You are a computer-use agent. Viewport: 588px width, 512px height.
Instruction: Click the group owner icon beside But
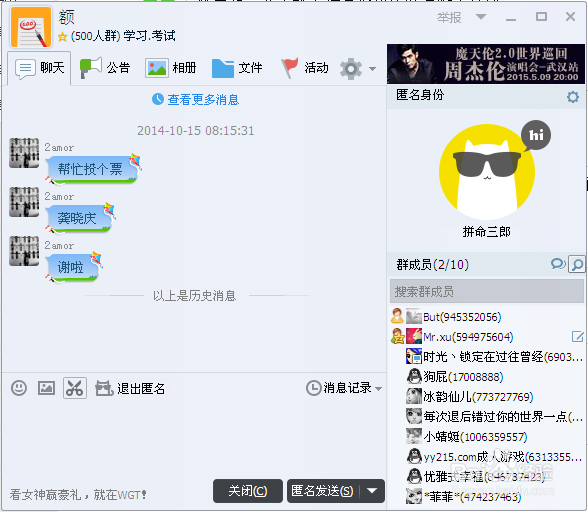click(x=397, y=316)
